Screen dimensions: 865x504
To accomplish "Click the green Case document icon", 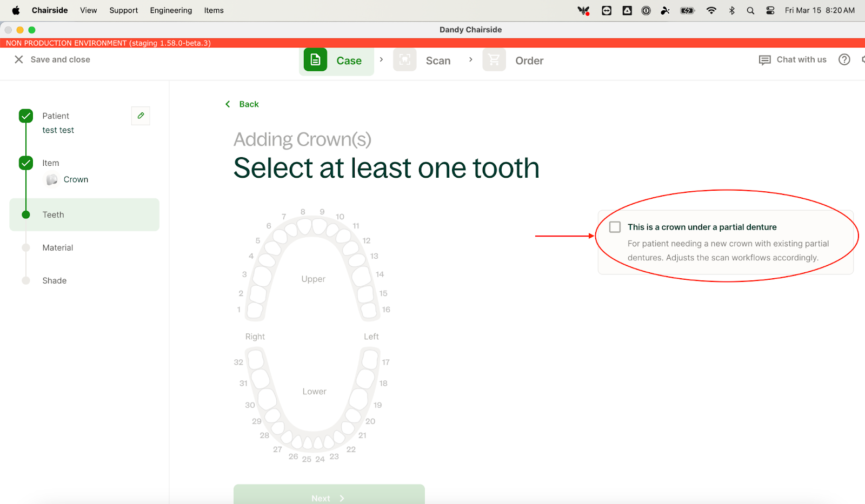I will tap(315, 60).
